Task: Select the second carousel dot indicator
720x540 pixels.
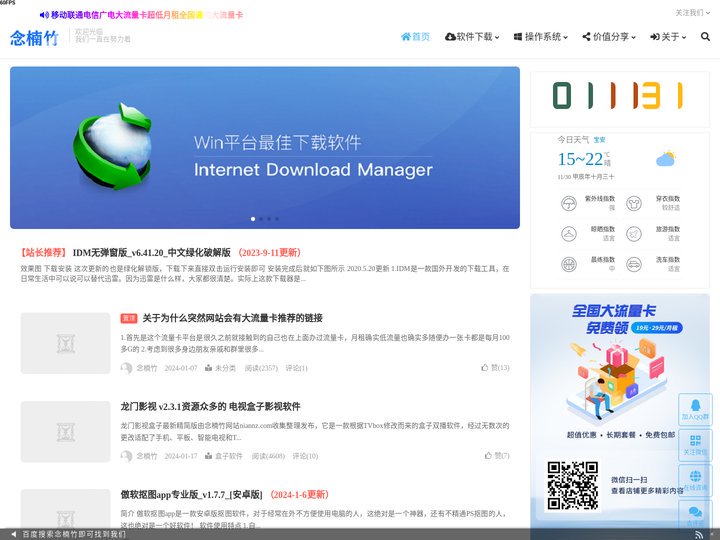Action: 261,219
